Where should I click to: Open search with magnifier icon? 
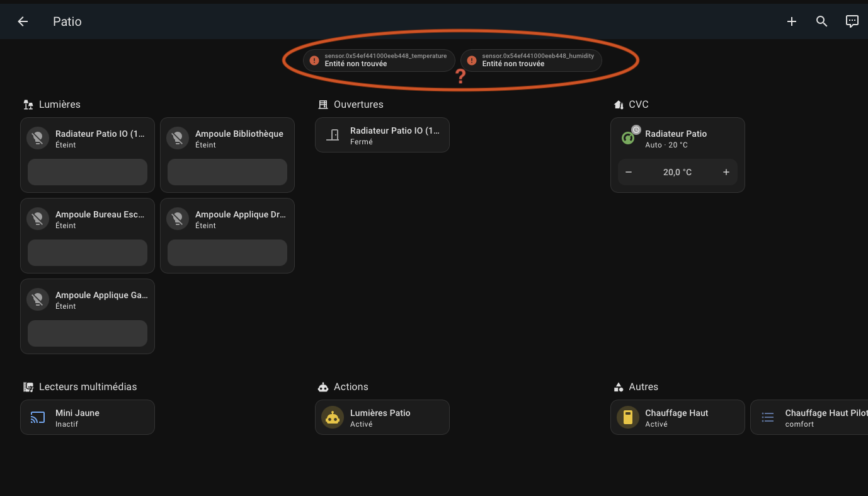[821, 21]
